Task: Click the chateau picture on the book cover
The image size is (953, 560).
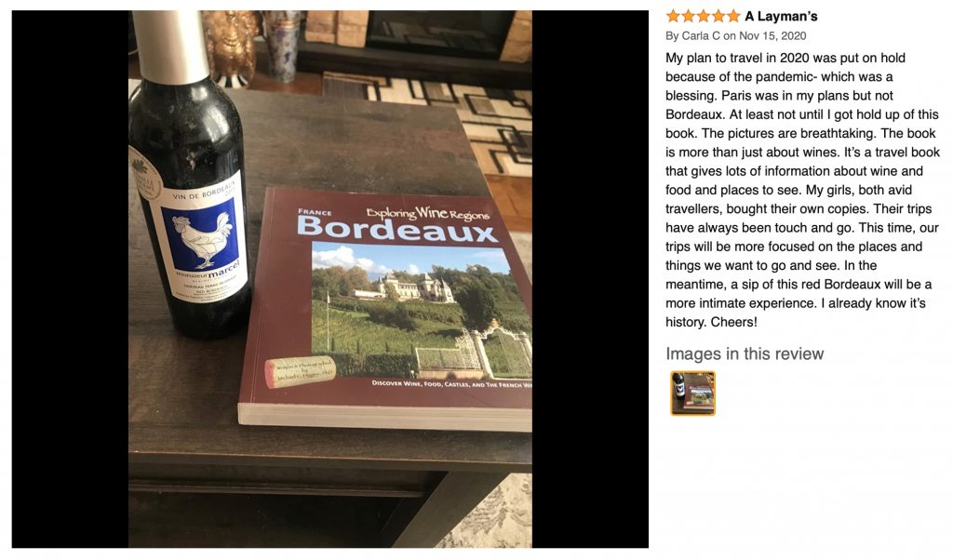Action: click(x=422, y=310)
